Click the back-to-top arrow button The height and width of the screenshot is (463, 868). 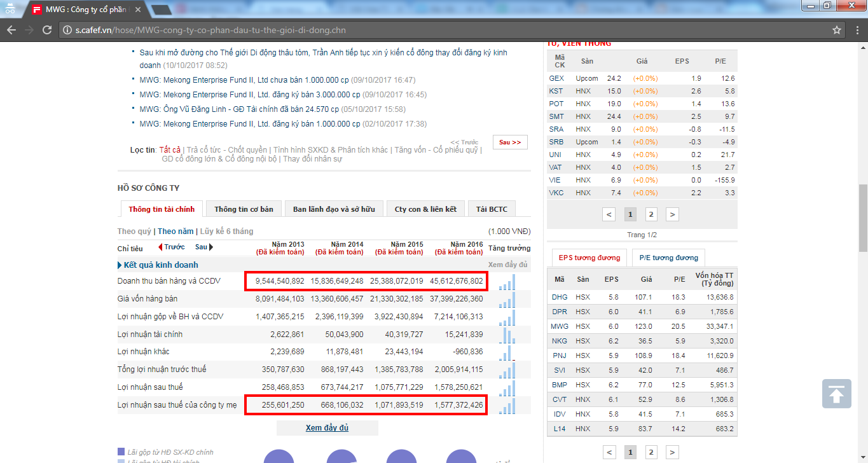pos(837,393)
